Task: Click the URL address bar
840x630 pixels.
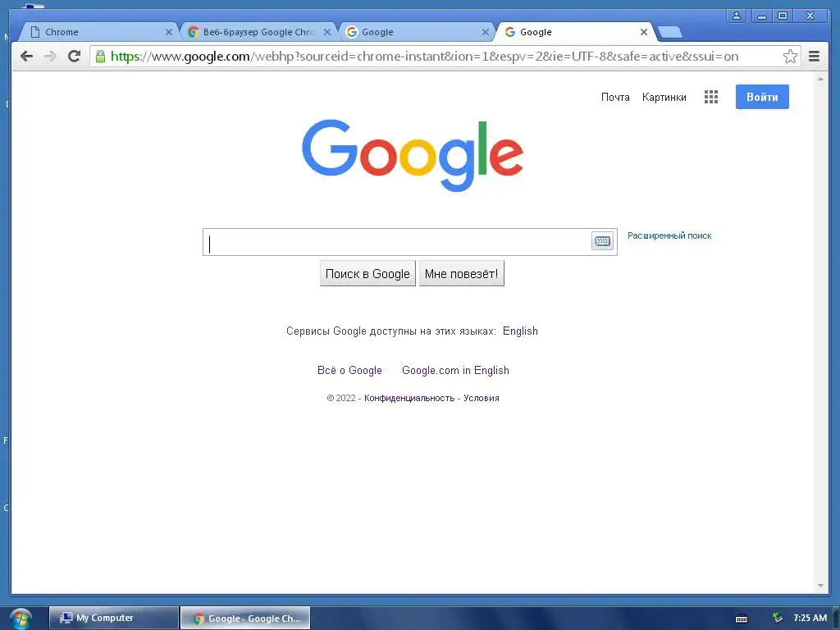Action: pyautogui.click(x=445, y=57)
